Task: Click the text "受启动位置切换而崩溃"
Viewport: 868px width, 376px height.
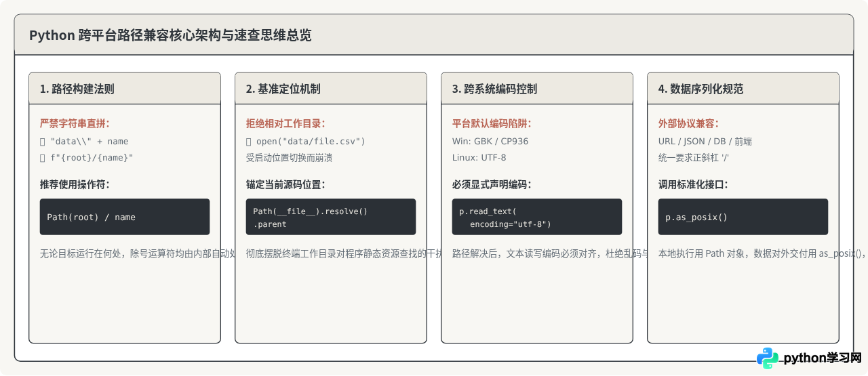Action: pyautogui.click(x=289, y=158)
